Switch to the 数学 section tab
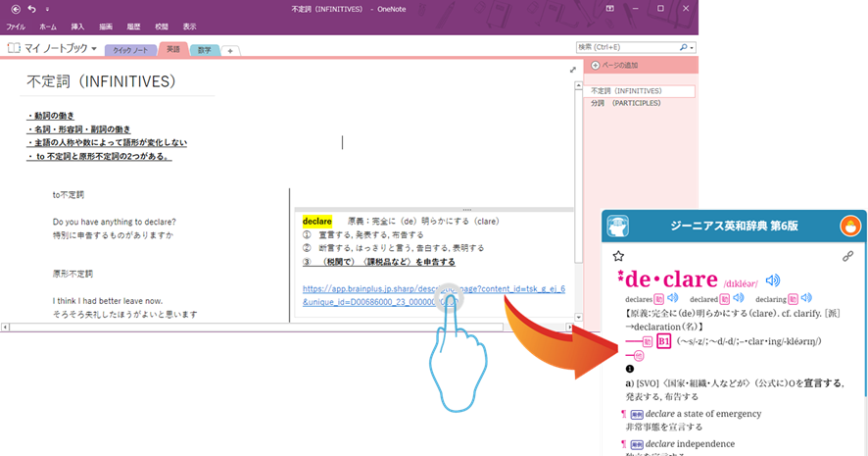 (x=205, y=50)
